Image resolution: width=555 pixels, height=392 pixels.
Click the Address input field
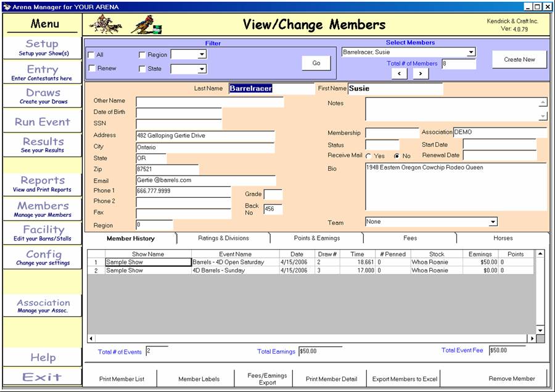(x=205, y=136)
